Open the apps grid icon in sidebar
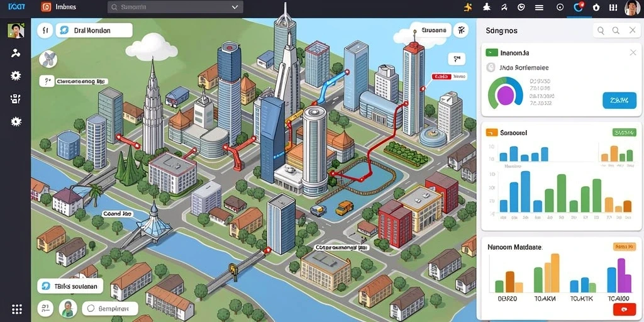This screenshot has width=644, height=322. pyautogui.click(x=17, y=309)
